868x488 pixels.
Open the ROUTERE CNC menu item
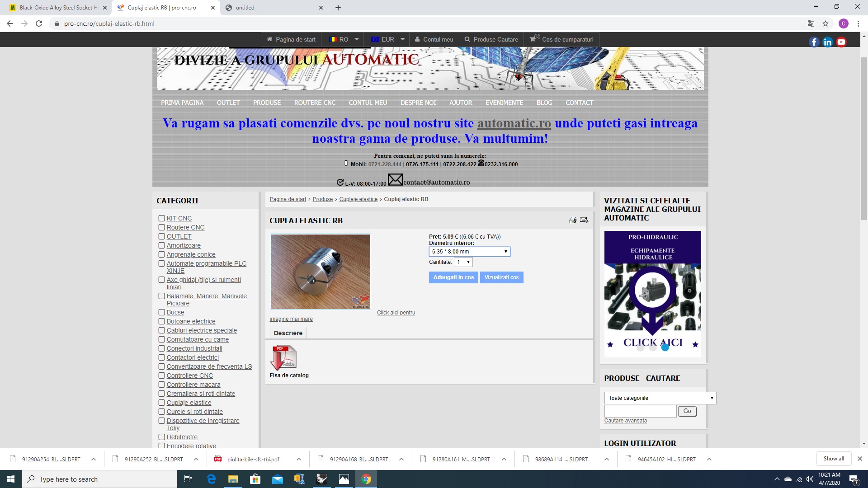(x=315, y=103)
